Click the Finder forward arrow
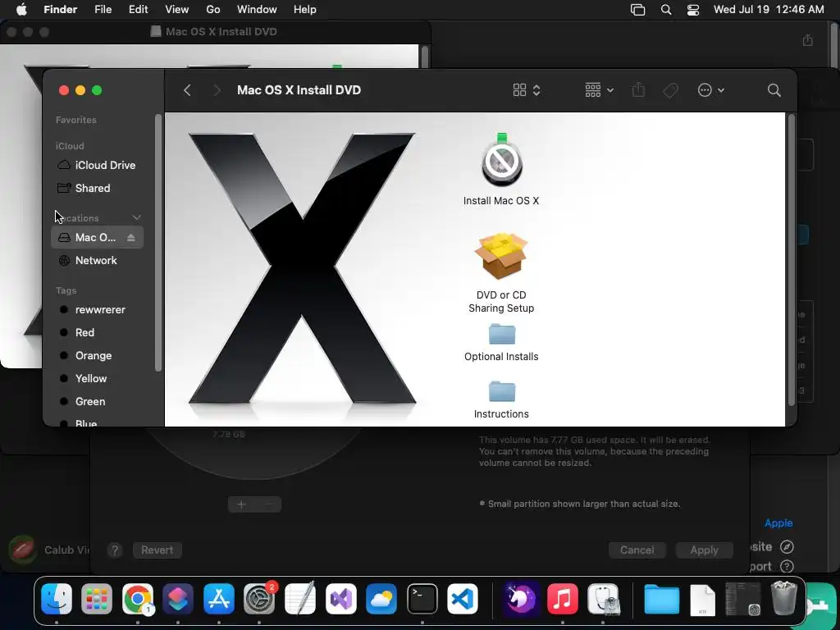Viewport: 840px width, 630px height. tap(217, 90)
